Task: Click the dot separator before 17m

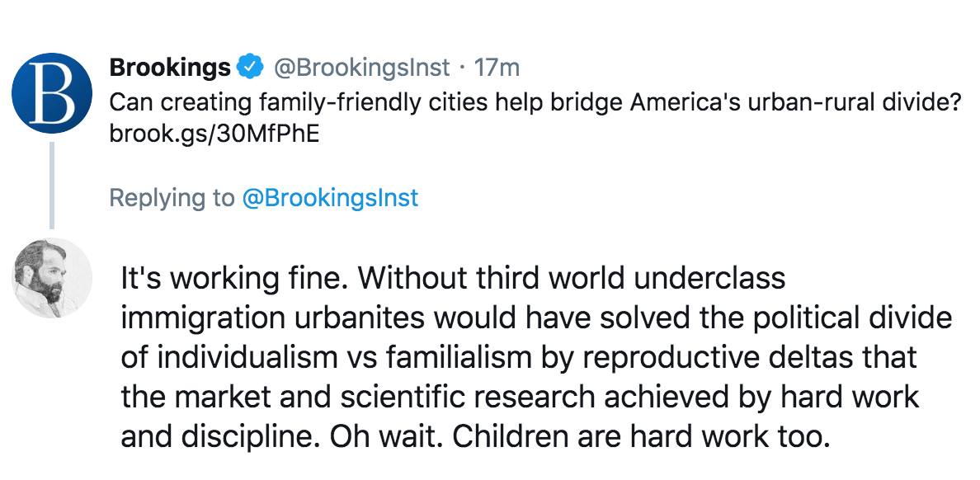Action: pos(461,67)
